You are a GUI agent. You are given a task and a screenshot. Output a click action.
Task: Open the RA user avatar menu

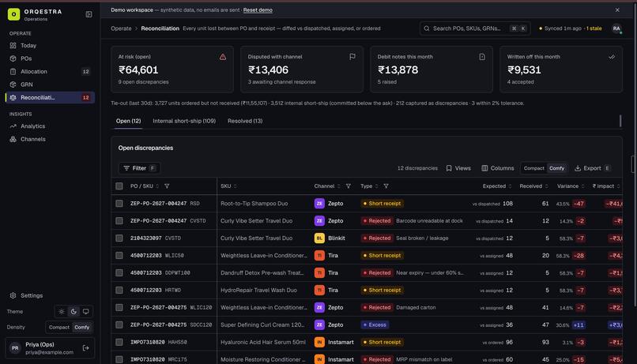tap(616, 28)
